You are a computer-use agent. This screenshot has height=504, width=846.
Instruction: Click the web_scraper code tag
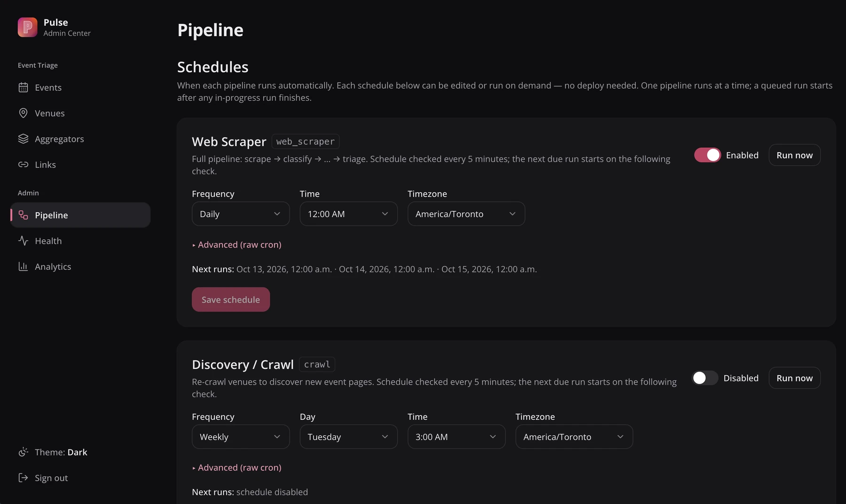(305, 141)
